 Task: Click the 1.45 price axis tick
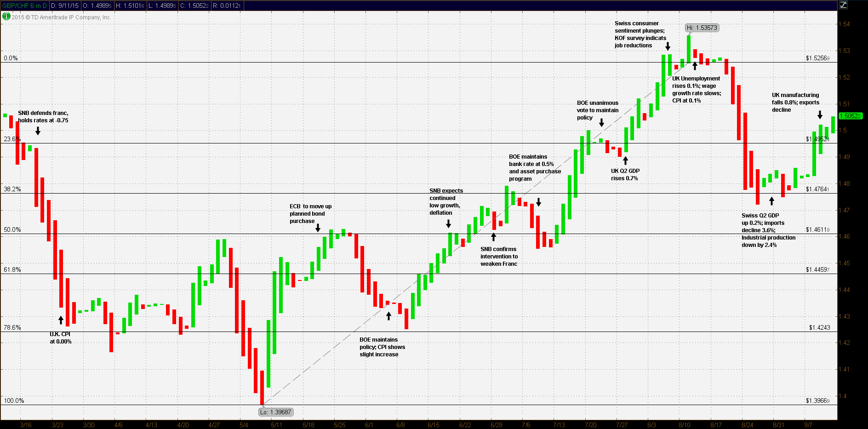pyautogui.click(x=844, y=263)
